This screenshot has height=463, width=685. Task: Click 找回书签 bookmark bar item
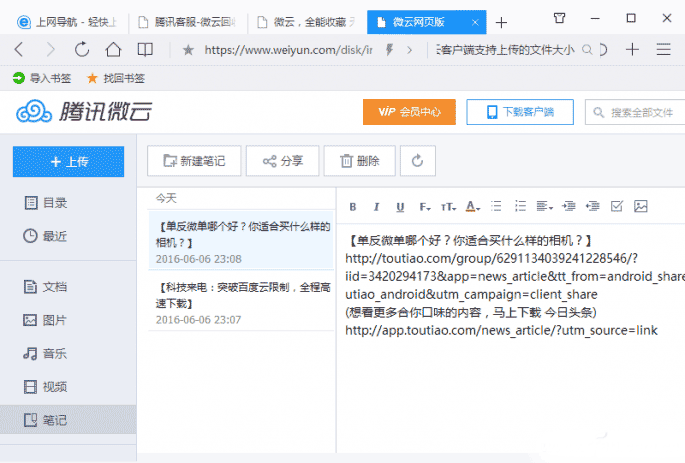click(116, 78)
